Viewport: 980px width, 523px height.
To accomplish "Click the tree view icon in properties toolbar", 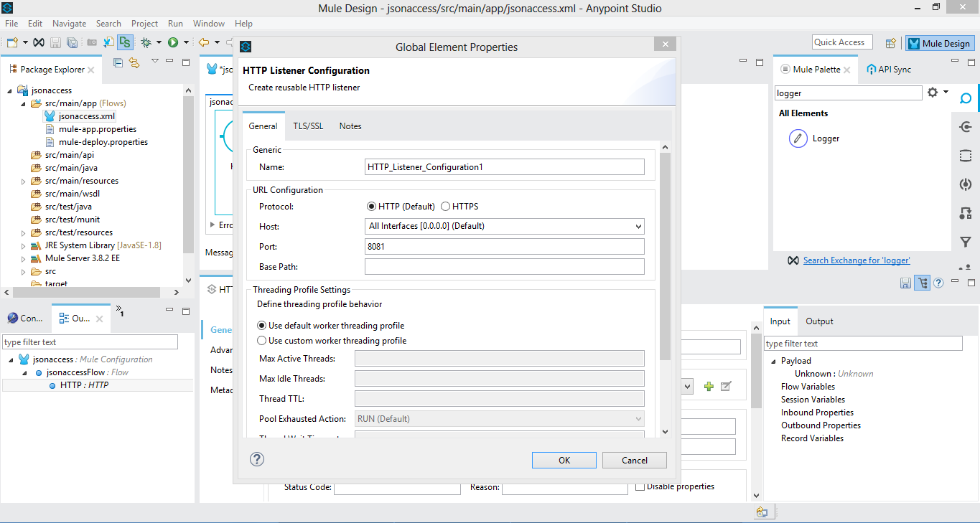I will point(923,283).
